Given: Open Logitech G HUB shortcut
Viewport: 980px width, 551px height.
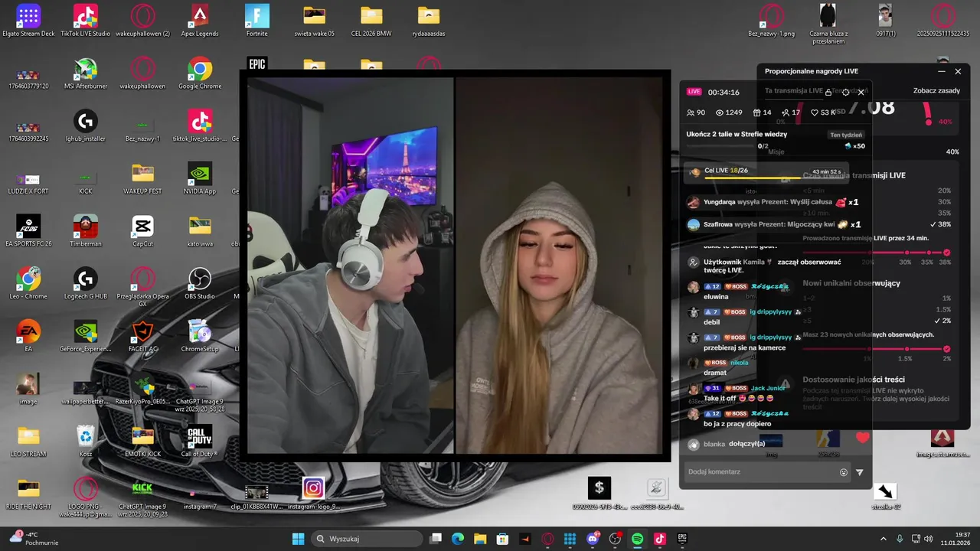Looking at the screenshot, I should click(x=85, y=283).
